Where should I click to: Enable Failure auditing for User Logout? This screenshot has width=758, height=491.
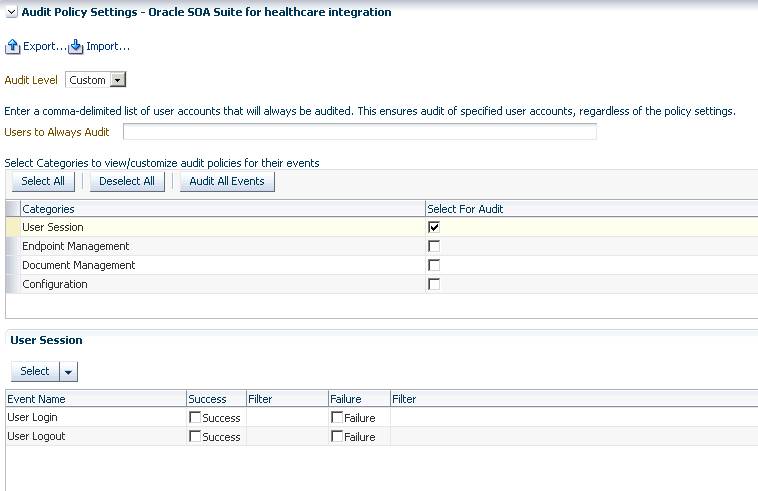pos(337,436)
